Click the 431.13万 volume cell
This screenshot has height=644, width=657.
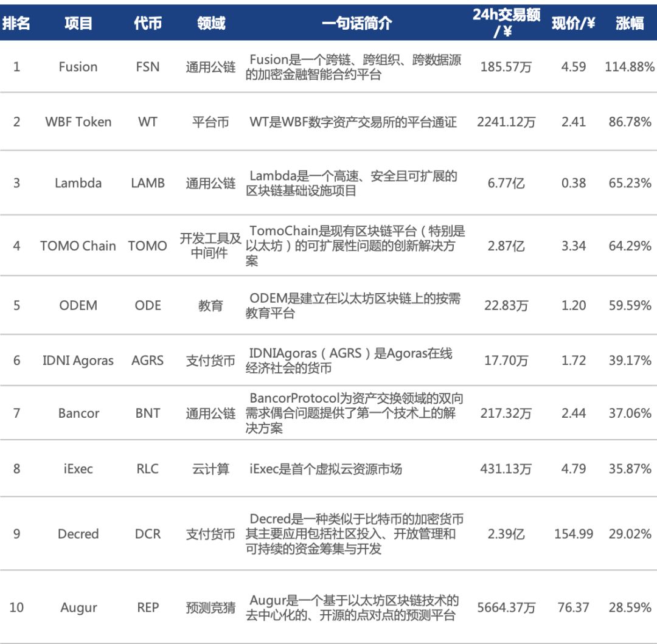[x=506, y=468]
